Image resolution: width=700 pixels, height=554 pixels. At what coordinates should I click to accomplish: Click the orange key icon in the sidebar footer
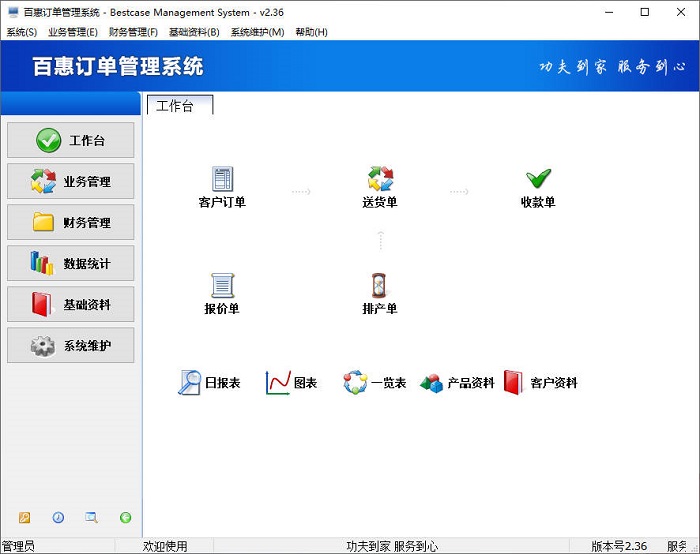(x=25, y=517)
